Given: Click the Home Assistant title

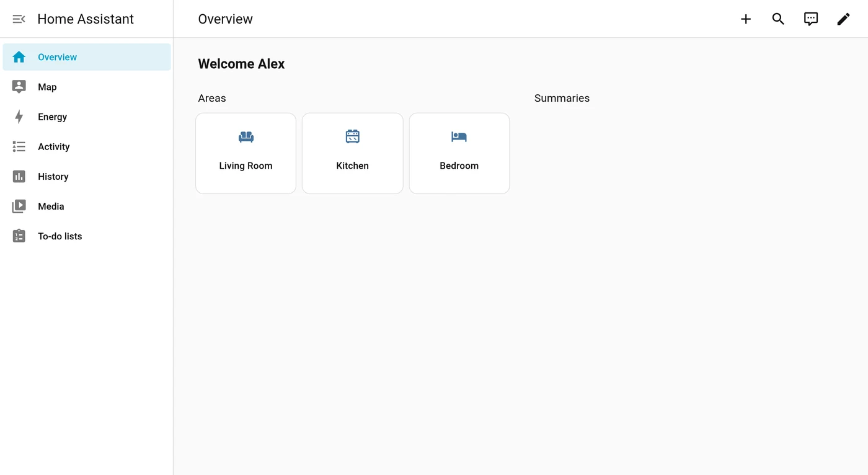Looking at the screenshot, I should [86, 19].
